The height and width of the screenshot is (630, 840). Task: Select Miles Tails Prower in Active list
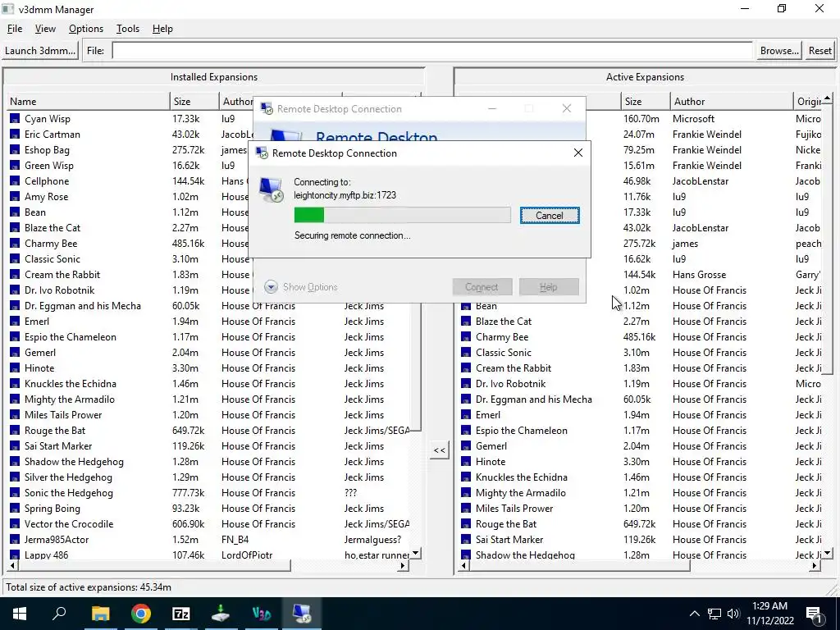(x=514, y=509)
